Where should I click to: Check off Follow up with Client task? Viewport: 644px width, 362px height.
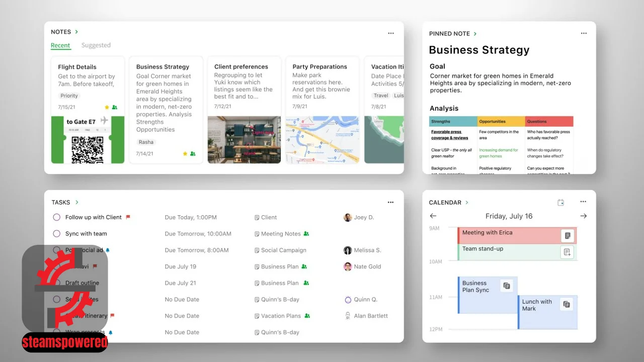coord(56,217)
